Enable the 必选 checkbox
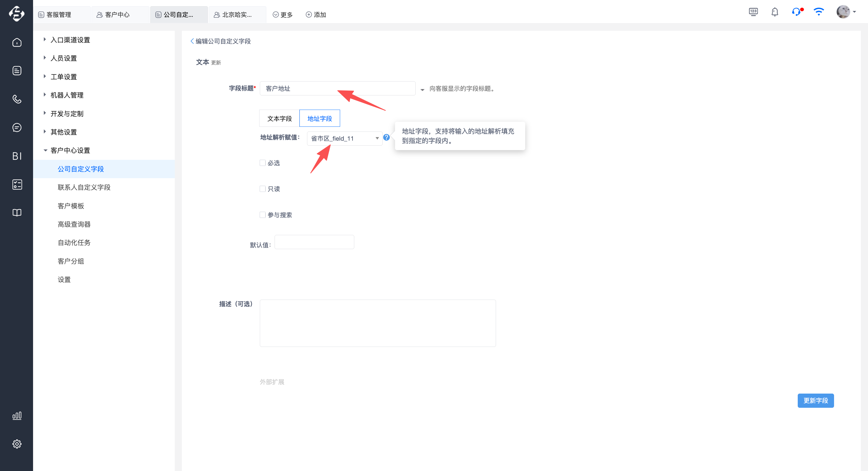This screenshot has height=471, width=868. point(262,163)
